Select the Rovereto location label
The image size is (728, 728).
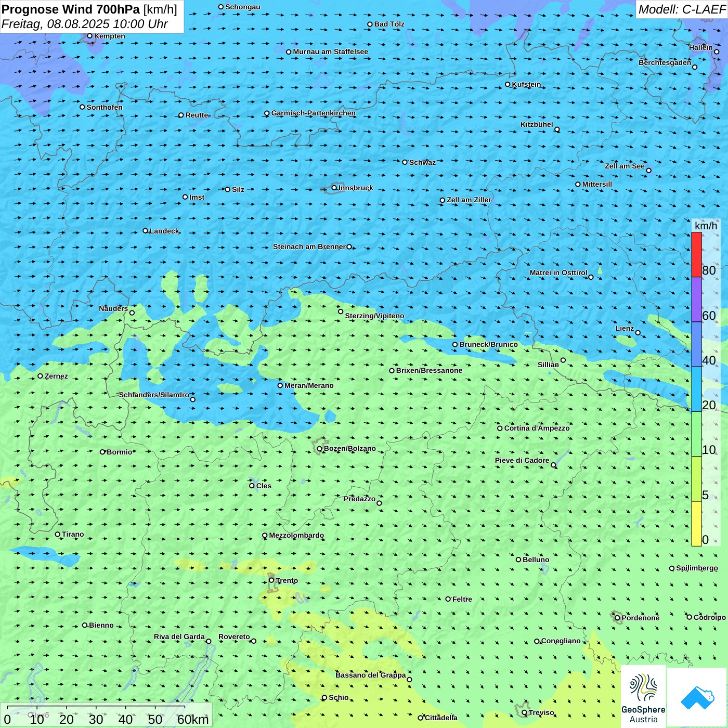pos(234,636)
